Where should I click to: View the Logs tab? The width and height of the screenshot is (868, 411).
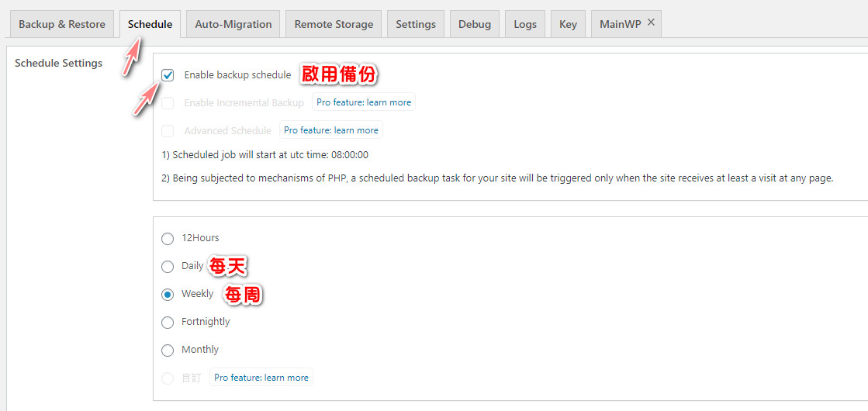click(525, 24)
